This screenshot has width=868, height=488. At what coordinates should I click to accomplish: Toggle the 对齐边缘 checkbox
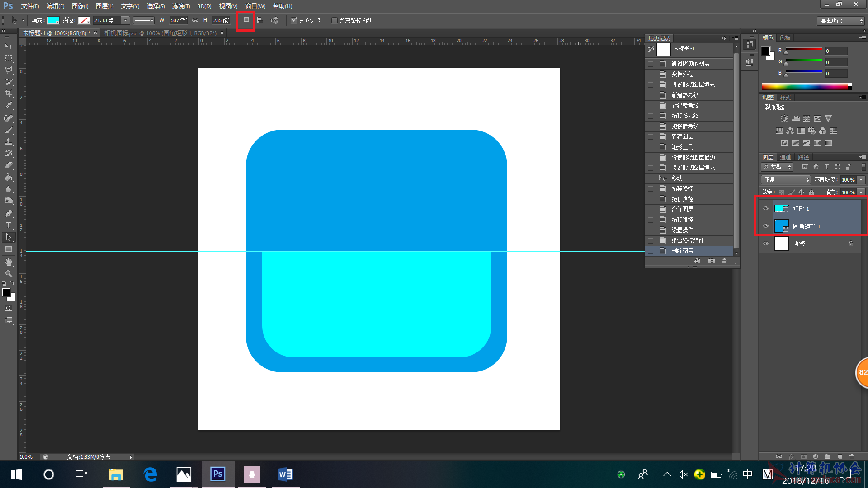click(294, 20)
